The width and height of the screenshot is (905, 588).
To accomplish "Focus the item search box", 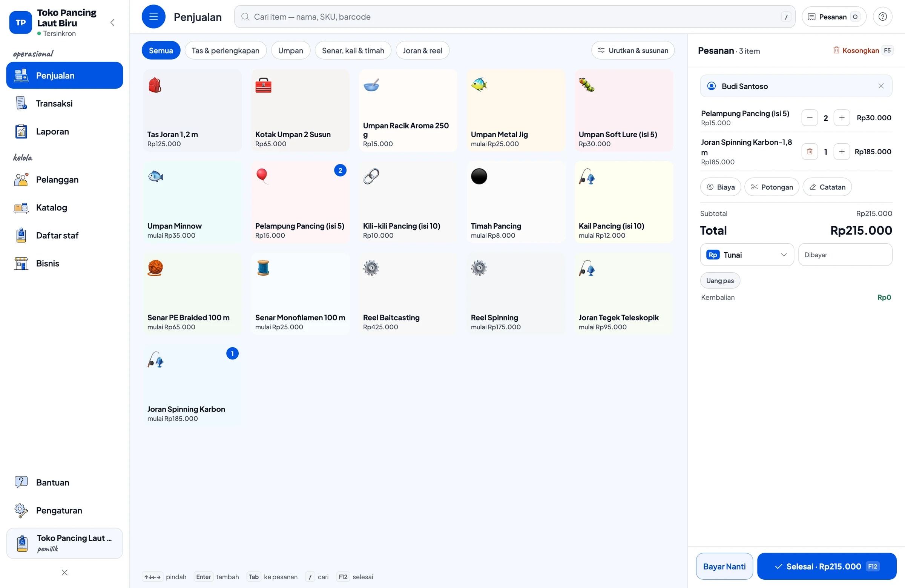I will pyautogui.click(x=514, y=17).
